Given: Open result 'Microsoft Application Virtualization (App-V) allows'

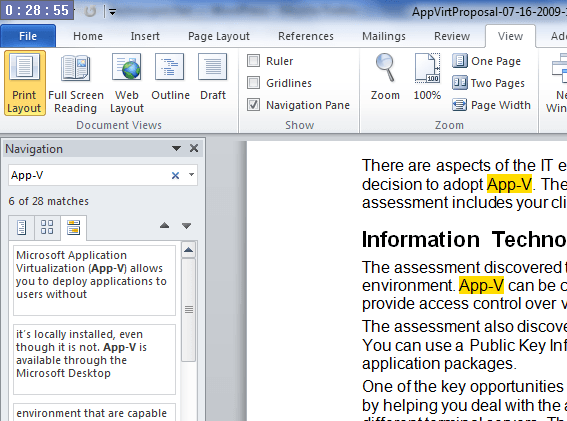Looking at the screenshot, I should [94, 280].
